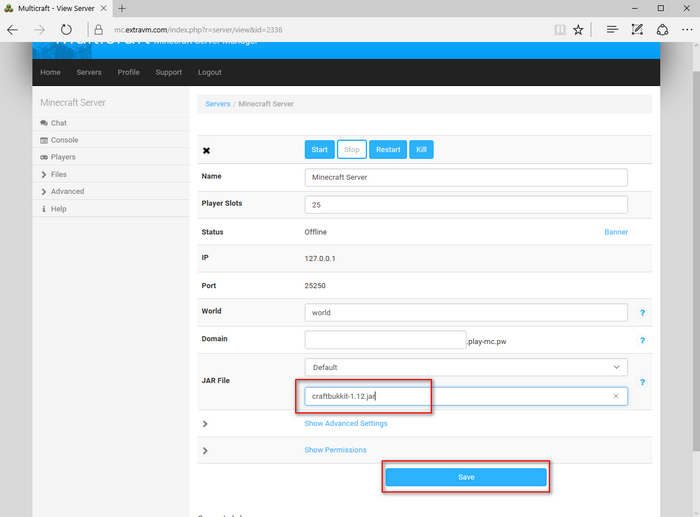
Task: Focus the World name input field
Action: click(x=466, y=313)
